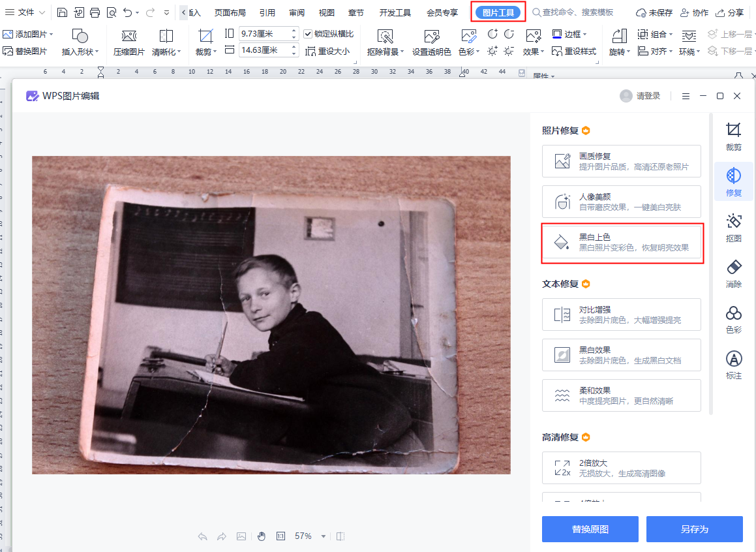Click the 替换原图 button
This screenshot has height=552, width=756.
click(x=590, y=529)
